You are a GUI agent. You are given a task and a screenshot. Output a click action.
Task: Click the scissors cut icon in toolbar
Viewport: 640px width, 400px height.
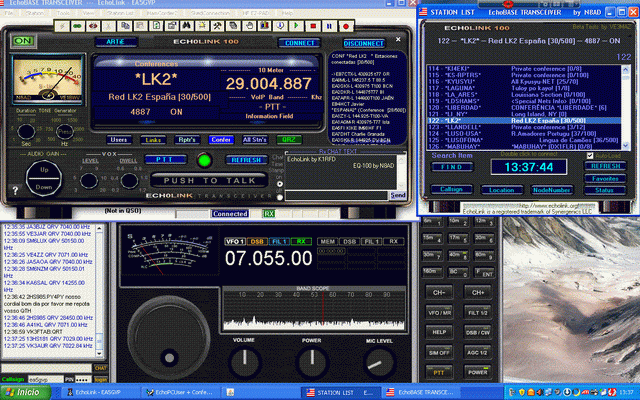pos(109,27)
